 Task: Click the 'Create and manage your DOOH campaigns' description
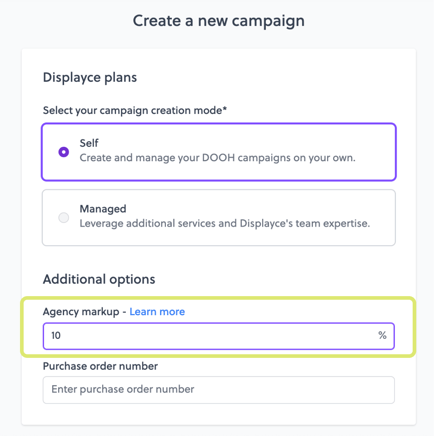pyautogui.click(x=217, y=158)
